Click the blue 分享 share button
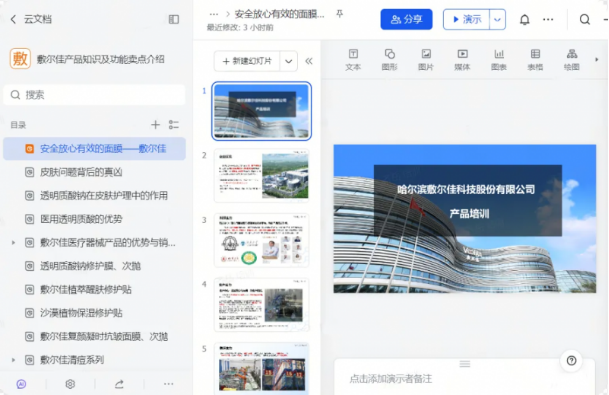This screenshot has height=395, width=609. (406, 19)
